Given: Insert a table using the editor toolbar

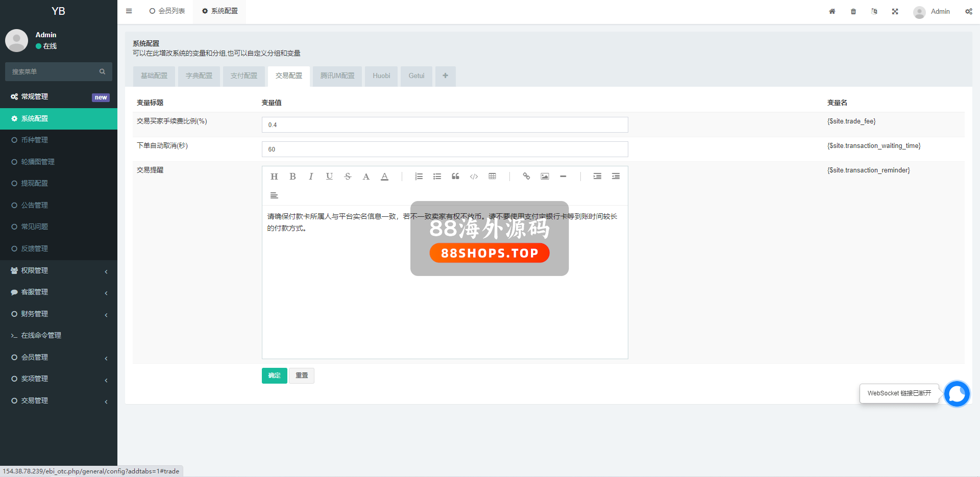Looking at the screenshot, I should (492, 177).
